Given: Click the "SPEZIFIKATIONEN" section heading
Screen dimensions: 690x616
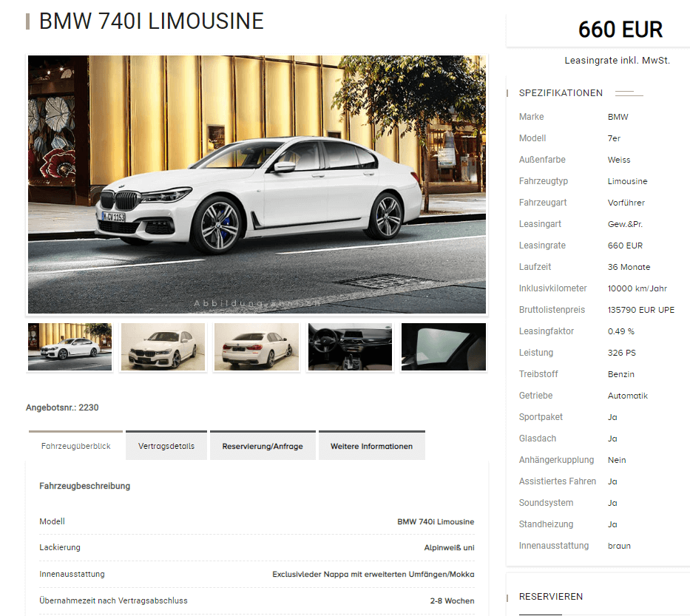Looking at the screenshot, I should coord(561,93).
